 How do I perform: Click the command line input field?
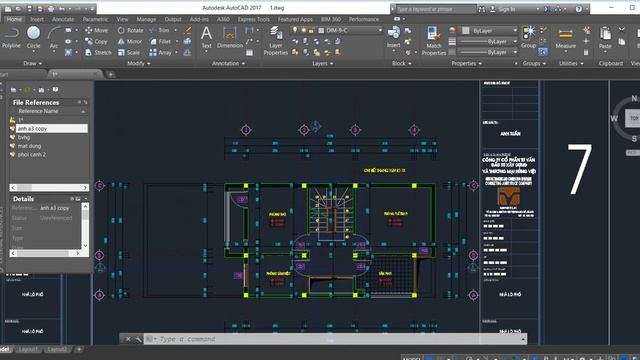335,339
